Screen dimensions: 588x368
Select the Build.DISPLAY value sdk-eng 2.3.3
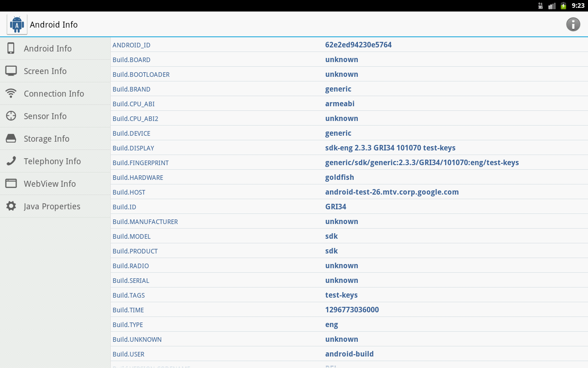(390, 148)
